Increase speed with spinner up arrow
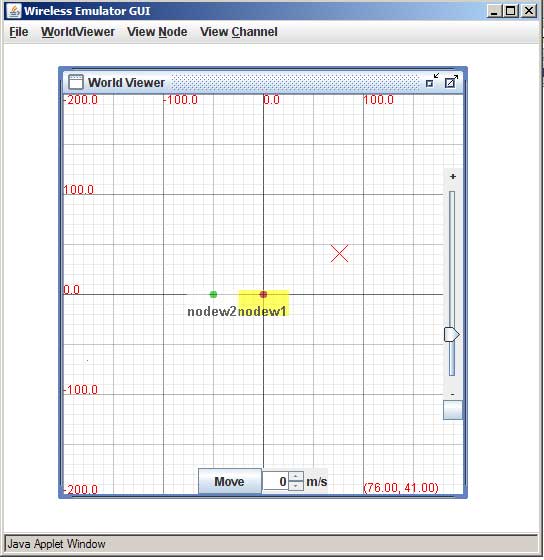Viewport: 544px width, 560px height. click(296, 477)
